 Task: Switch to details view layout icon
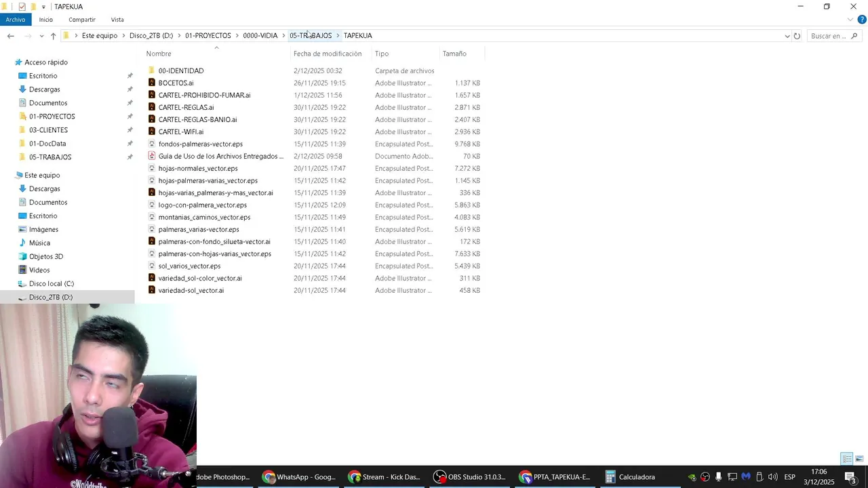847,459
